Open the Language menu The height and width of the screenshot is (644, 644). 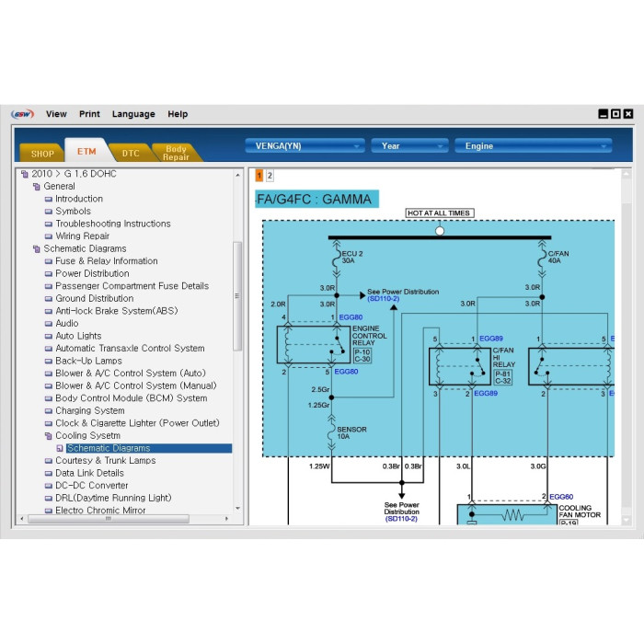tap(133, 114)
